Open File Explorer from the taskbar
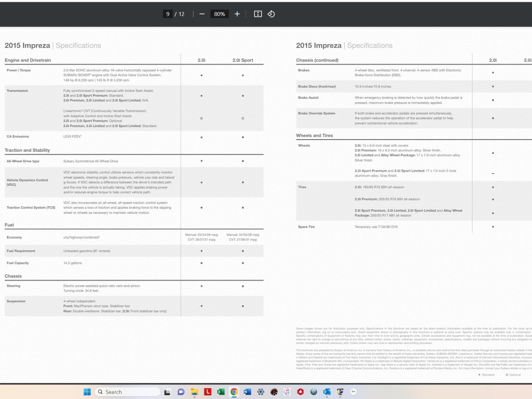 click(x=194, y=392)
